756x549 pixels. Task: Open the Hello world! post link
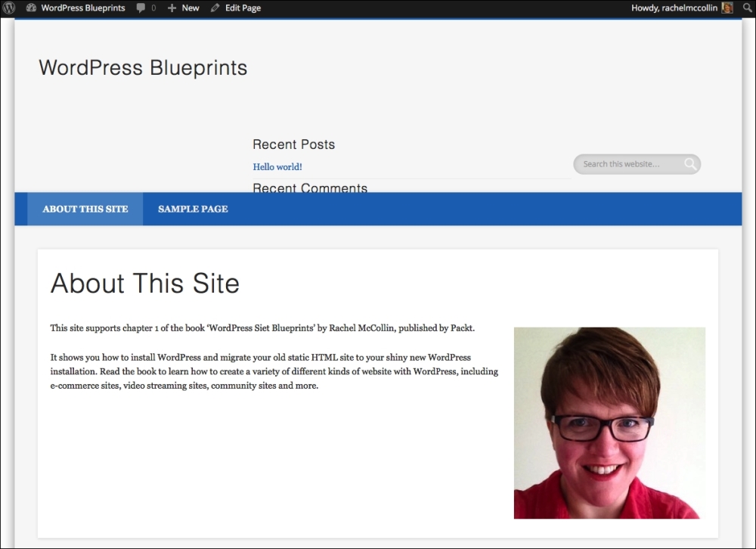coord(277,167)
